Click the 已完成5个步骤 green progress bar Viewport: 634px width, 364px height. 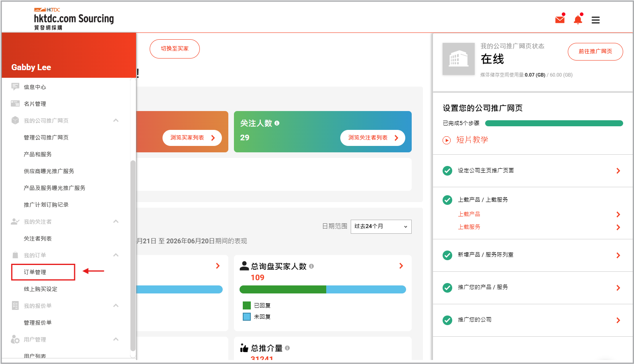point(554,123)
